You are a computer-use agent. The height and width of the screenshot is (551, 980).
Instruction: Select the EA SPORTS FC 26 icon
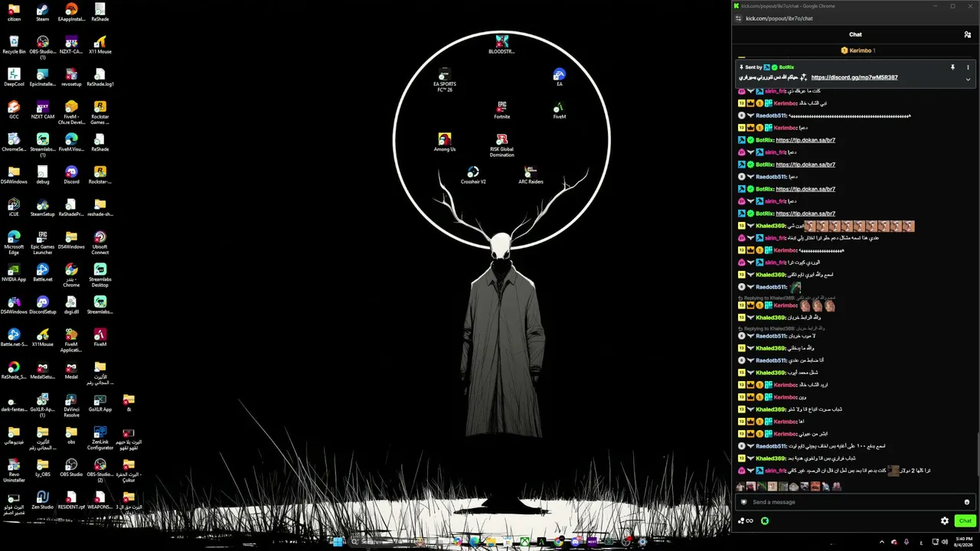(444, 80)
